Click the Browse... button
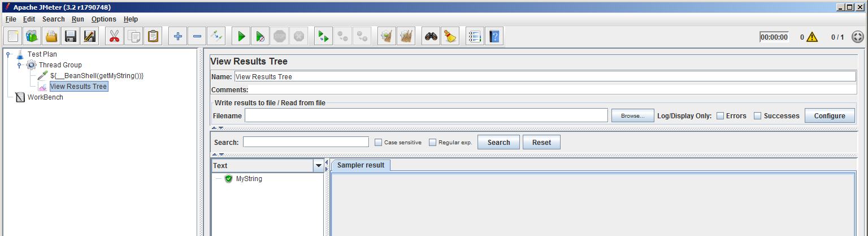 (633, 115)
